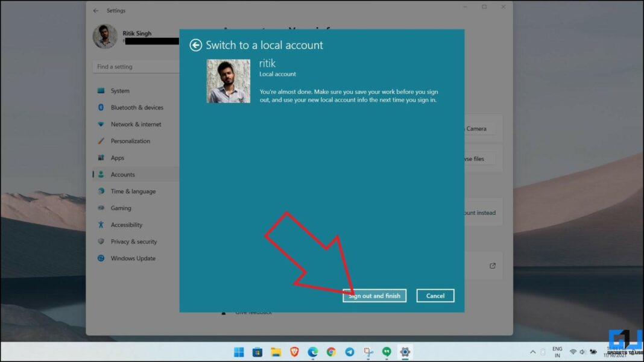Select Bluetooth & devices settings
The height and width of the screenshot is (362, 644).
(x=138, y=107)
